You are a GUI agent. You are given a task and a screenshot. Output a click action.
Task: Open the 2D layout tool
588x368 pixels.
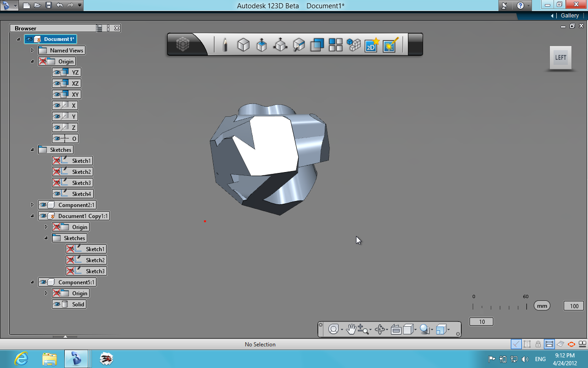371,45
